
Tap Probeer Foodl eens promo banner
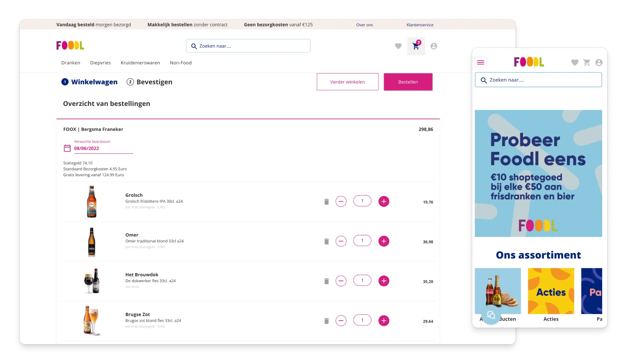538,173
